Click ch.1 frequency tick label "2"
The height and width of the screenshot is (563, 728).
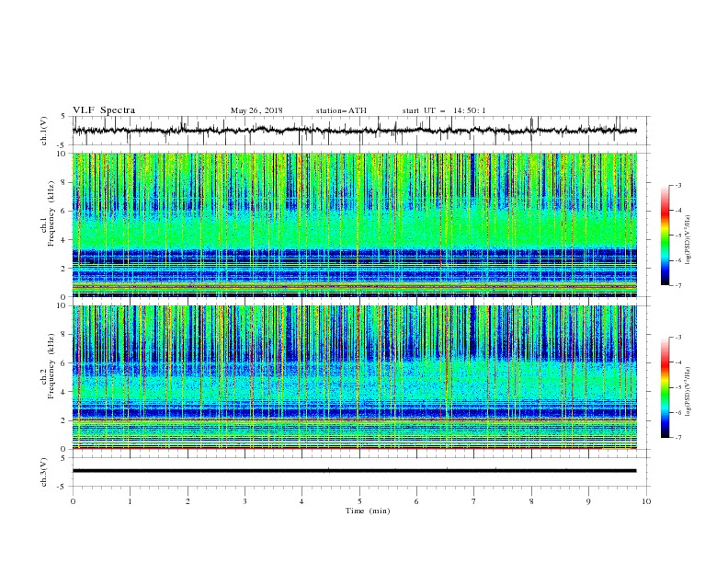click(64, 268)
